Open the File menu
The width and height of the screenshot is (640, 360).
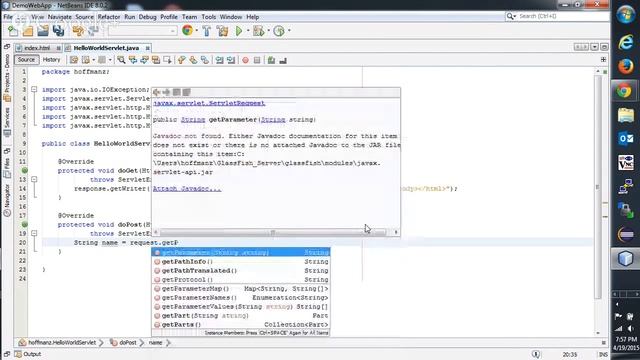tap(8, 17)
